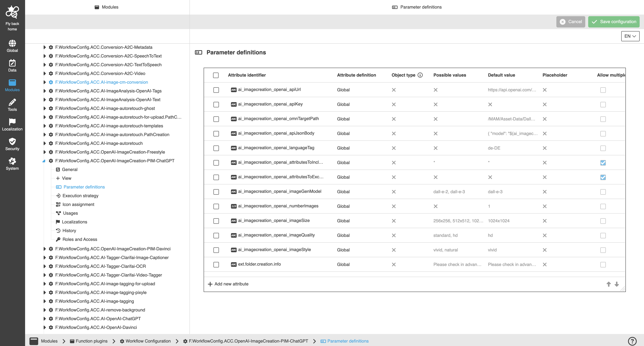Open the Tools pencil section
This screenshot has width=644, height=346.
12,105
